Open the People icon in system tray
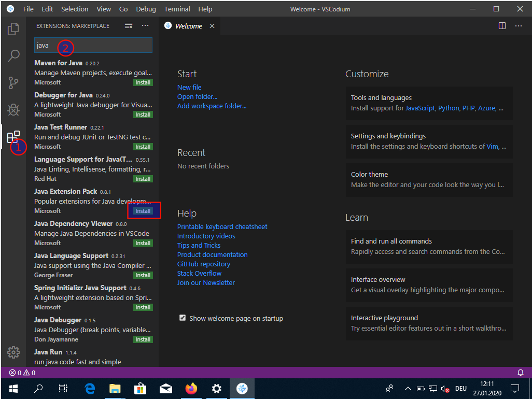 point(389,389)
